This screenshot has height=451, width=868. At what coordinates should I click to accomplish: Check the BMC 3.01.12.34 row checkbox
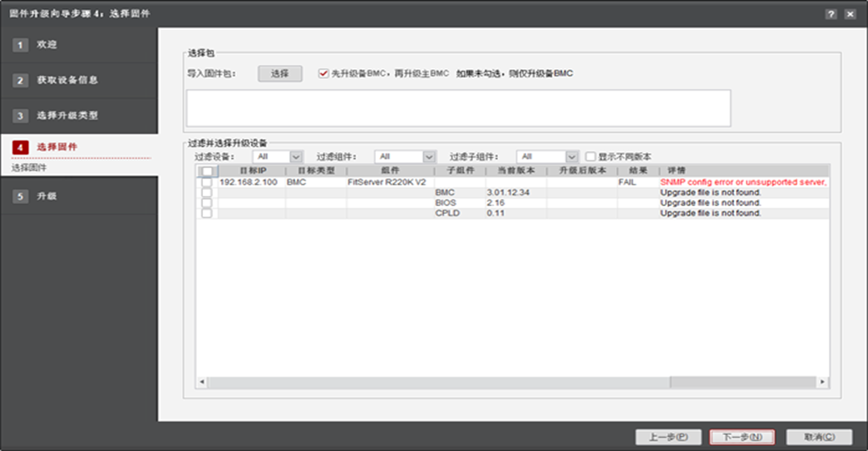tap(206, 193)
